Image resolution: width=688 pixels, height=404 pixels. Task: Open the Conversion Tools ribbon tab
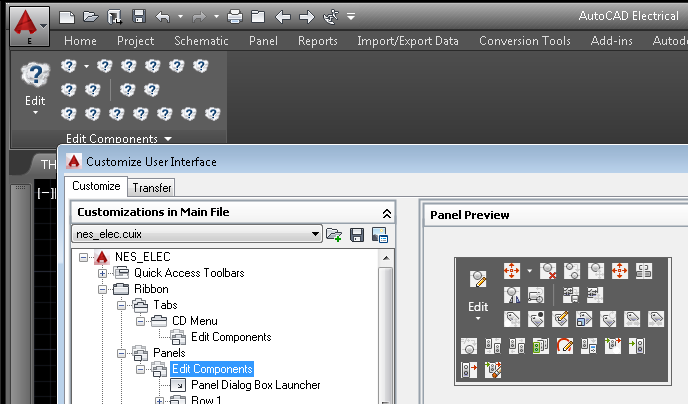pos(525,41)
